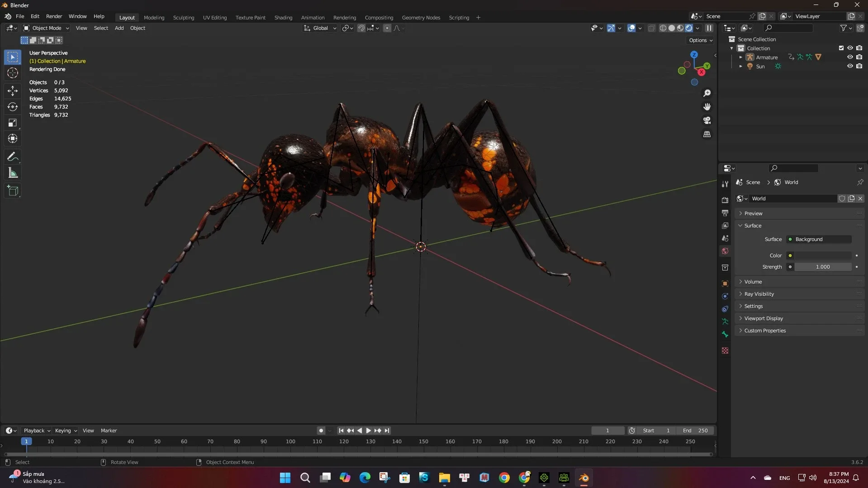
Task: Disable Sun in renders
Action: pos(859,66)
